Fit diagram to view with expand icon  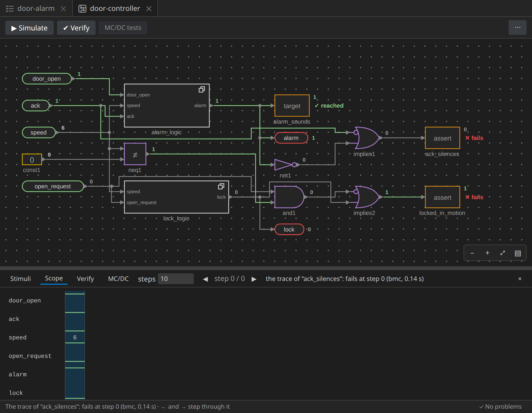[x=503, y=253]
